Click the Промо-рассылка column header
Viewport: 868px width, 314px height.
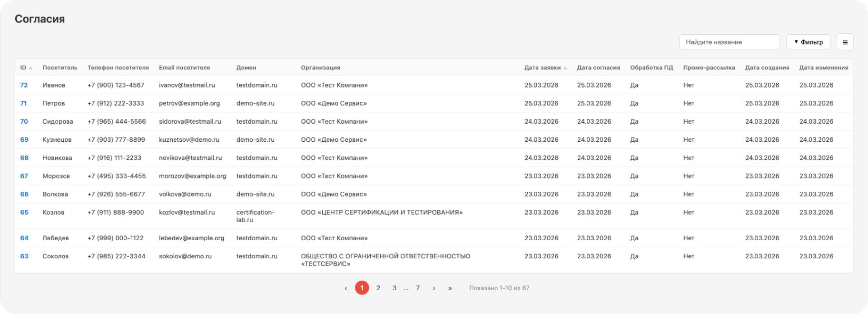709,68
